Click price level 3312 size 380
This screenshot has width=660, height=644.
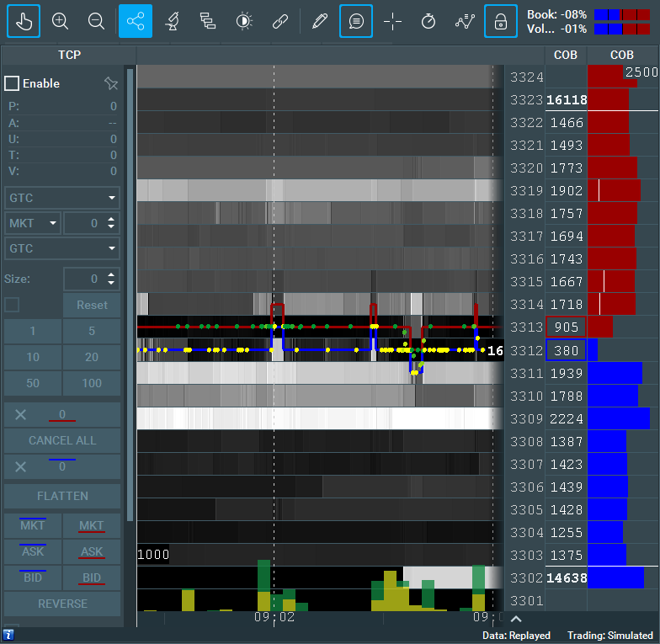coord(566,350)
